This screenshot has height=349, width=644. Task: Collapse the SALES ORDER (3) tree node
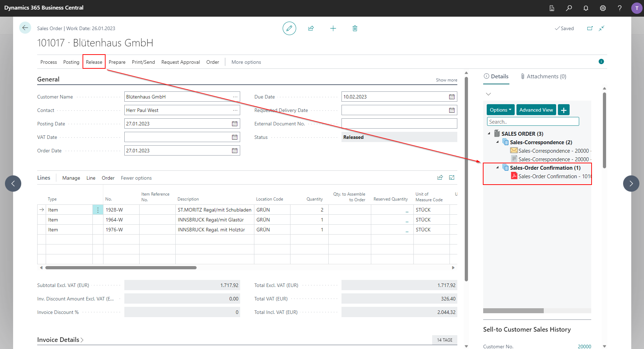click(489, 134)
